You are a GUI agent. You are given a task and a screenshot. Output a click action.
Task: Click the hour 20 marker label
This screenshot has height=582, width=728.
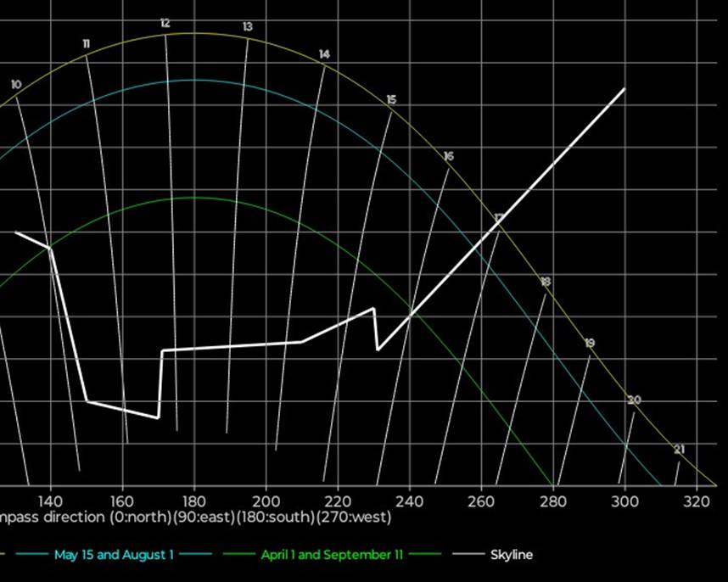[634, 400]
